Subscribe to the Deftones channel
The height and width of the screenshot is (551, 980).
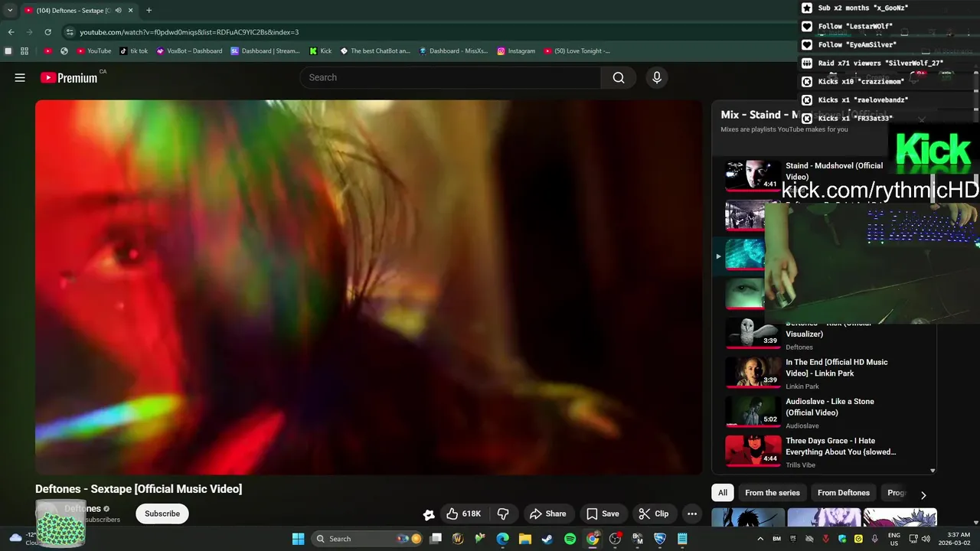pos(162,514)
